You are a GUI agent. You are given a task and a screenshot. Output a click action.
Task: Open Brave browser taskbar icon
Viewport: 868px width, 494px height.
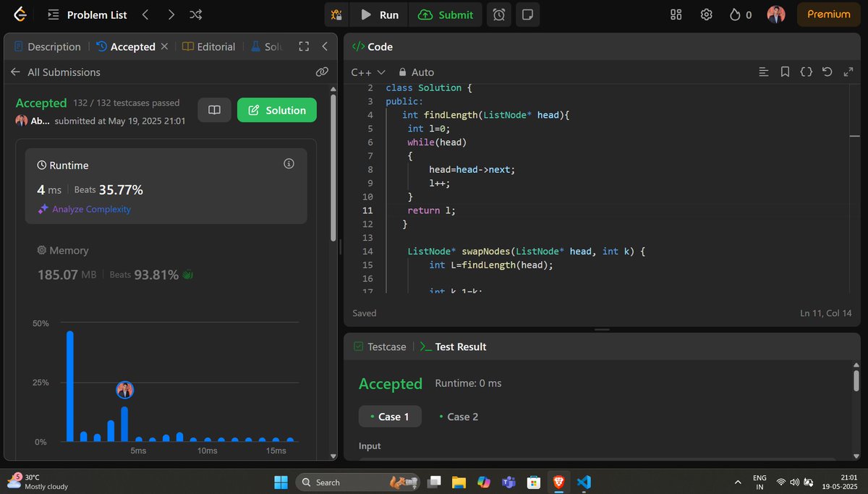pyautogui.click(x=558, y=482)
